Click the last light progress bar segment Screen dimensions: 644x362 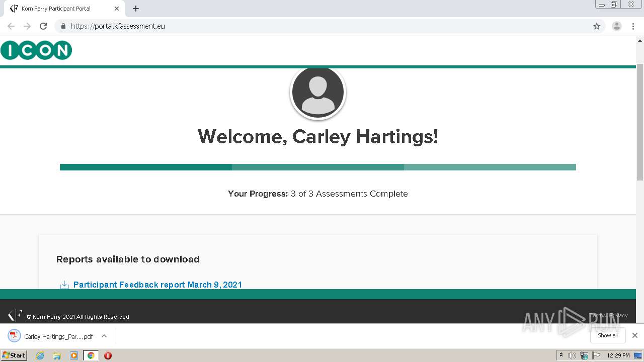490,167
